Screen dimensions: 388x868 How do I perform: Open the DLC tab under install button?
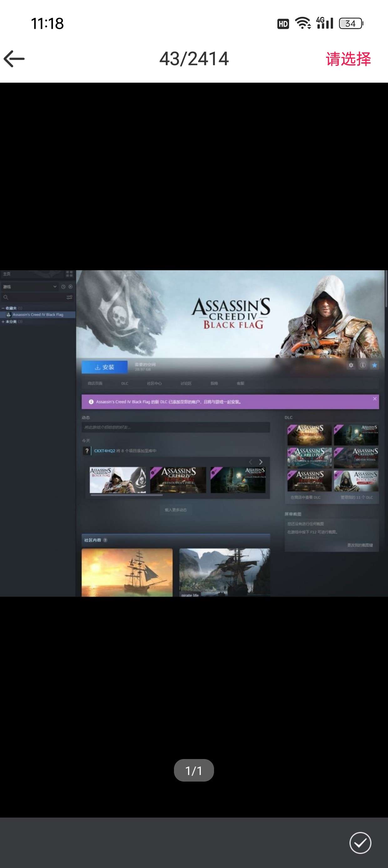click(125, 384)
